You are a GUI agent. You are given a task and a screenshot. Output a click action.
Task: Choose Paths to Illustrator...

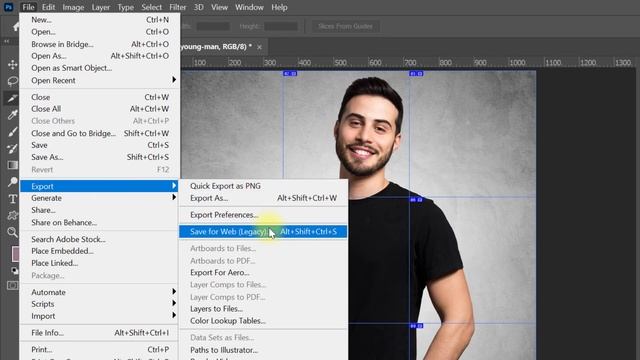263,350
